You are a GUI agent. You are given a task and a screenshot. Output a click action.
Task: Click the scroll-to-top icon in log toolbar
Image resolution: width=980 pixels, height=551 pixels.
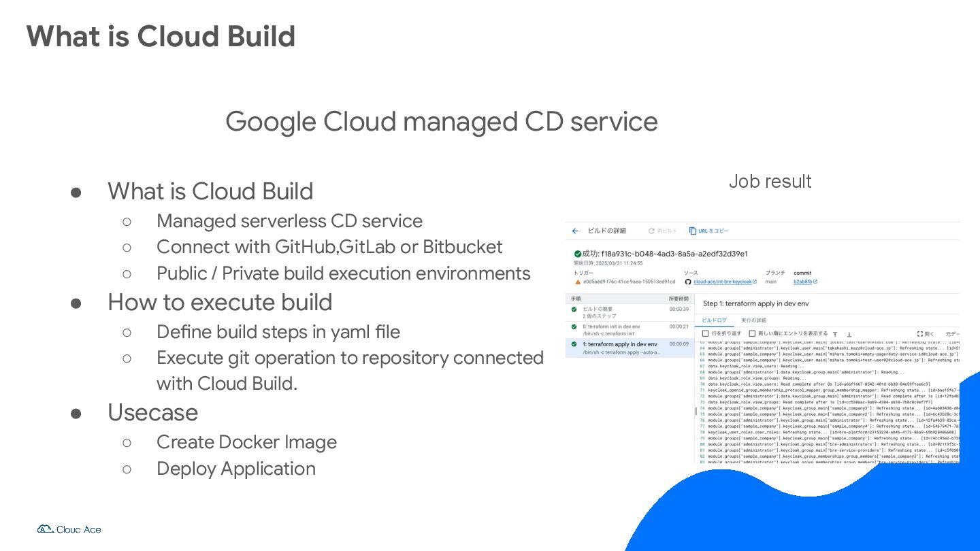tap(835, 334)
